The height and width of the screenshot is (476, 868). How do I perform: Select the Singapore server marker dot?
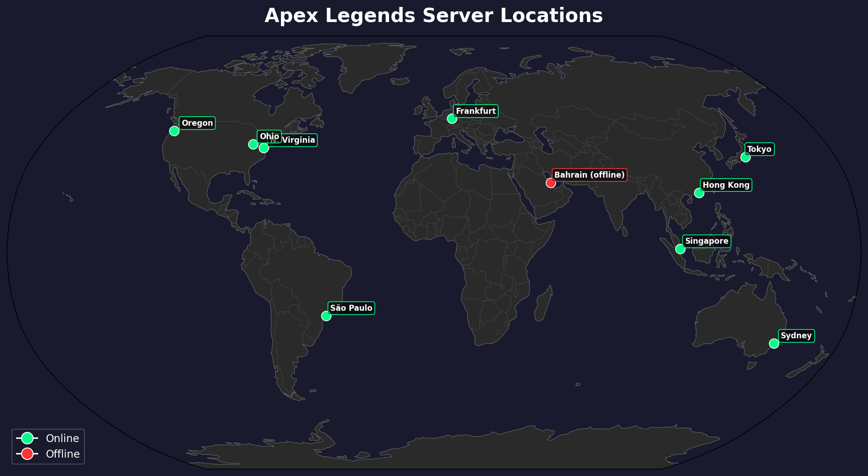[x=680, y=249]
